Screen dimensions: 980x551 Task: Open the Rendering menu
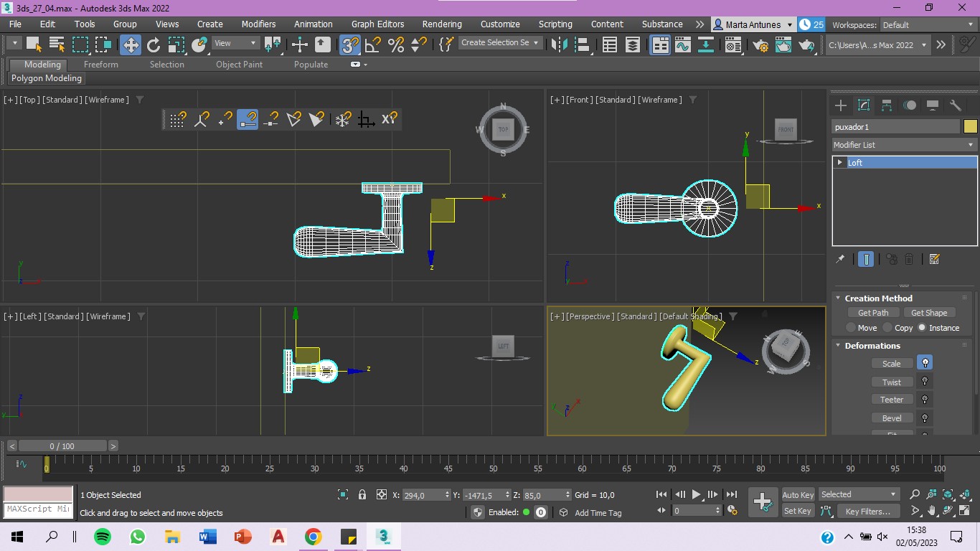tap(442, 24)
